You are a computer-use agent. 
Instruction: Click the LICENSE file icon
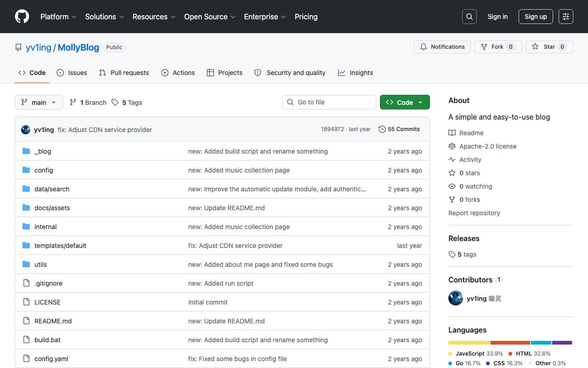(26, 302)
